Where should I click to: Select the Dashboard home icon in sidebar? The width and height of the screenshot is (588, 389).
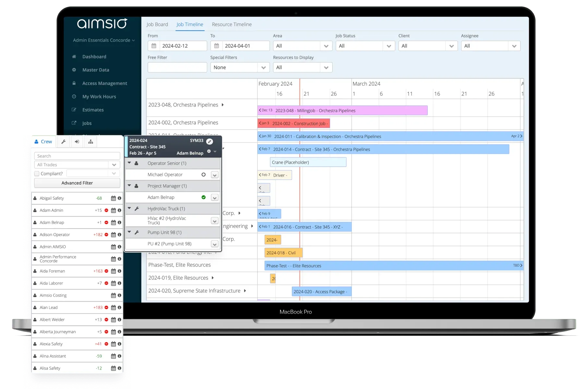pos(74,56)
